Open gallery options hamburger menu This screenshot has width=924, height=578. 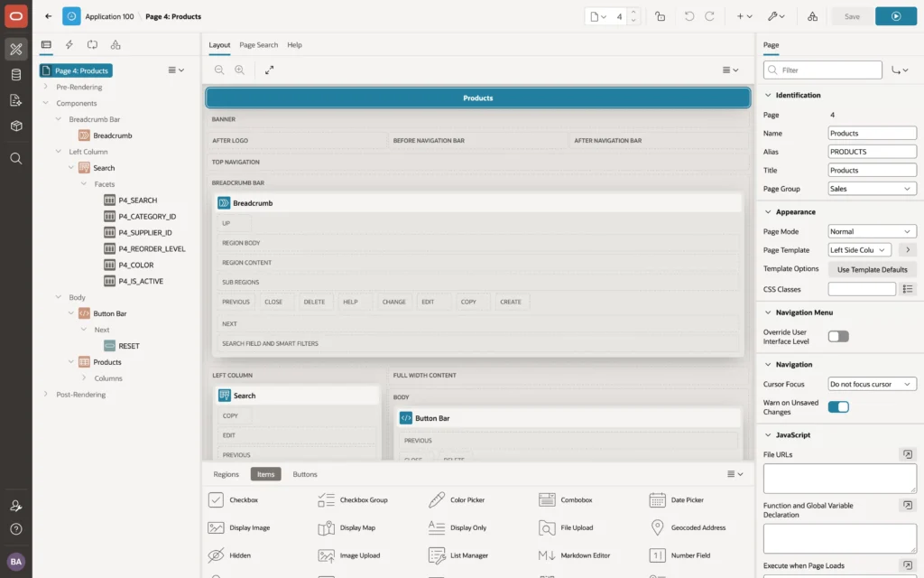[x=735, y=473]
